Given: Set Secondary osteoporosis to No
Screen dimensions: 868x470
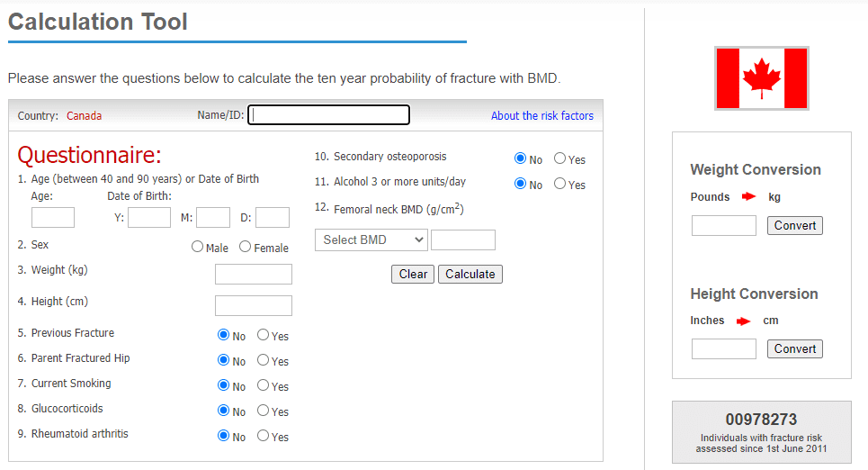Looking at the screenshot, I should [x=521, y=158].
